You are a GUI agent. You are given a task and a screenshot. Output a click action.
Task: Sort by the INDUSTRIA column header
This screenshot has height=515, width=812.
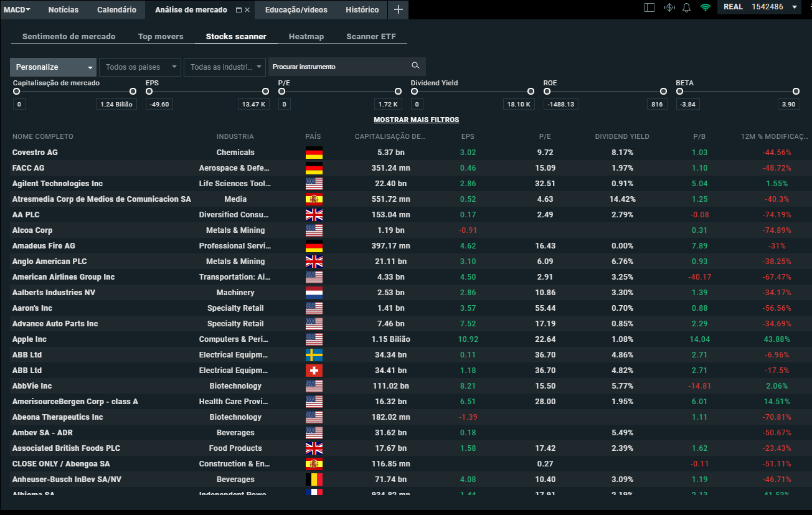(235, 136)
